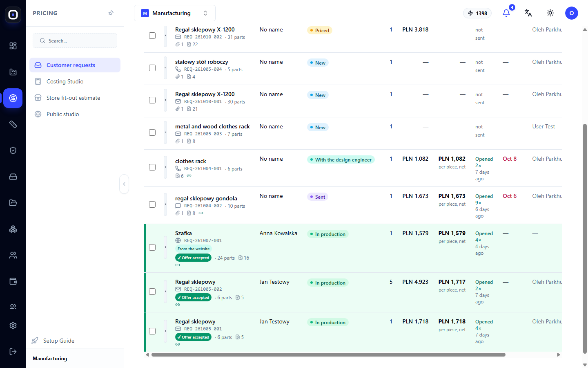The image size is (588, 368).
Task: Open the regał sklepowy gondola request
Action: point(206,198)
